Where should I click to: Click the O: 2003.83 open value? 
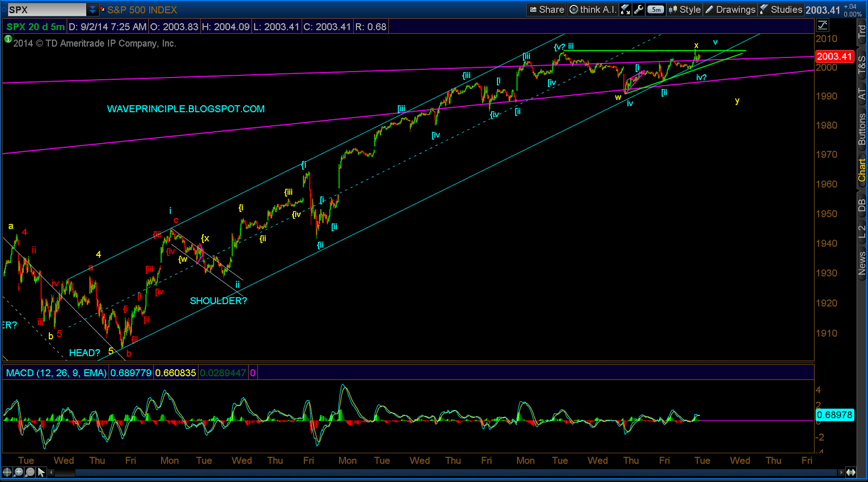click(x=174, y=27)
